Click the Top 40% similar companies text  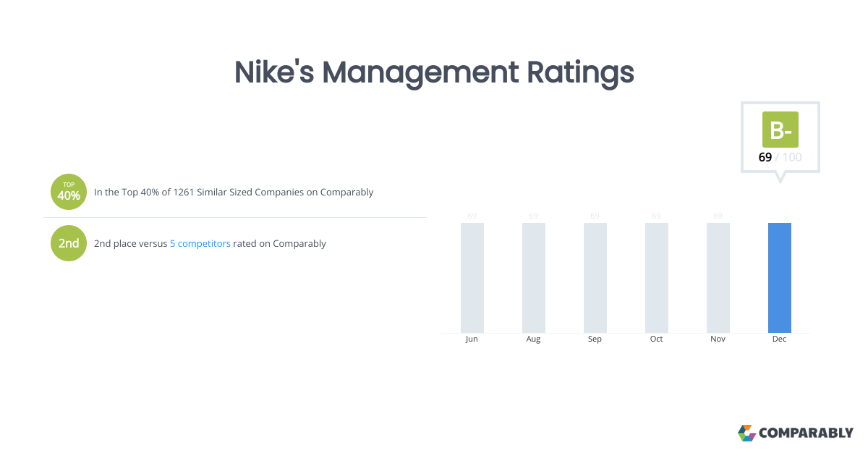pos(234,193)
